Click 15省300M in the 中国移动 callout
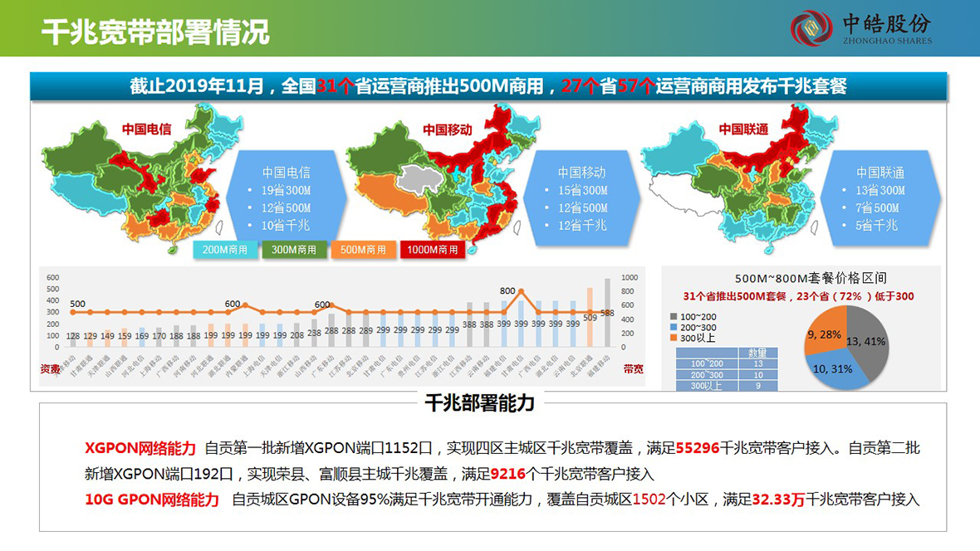Viewport: 980px width, 551px height. [582, 191]
